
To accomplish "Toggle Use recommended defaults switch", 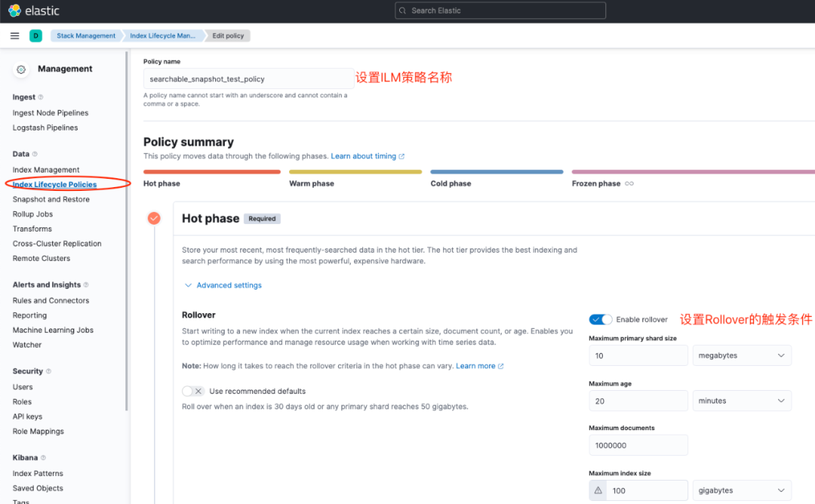I will point(193,391).
